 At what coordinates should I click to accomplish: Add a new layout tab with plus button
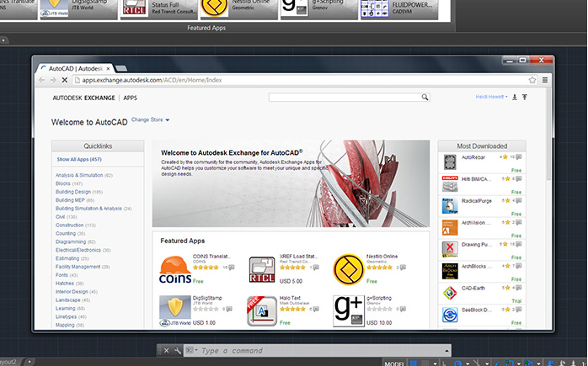coord(29,362)
